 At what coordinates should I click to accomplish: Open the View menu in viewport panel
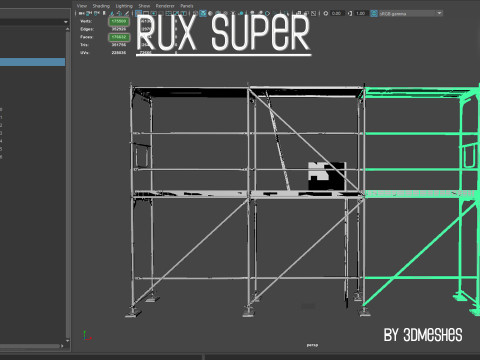(x=82, y=6)
